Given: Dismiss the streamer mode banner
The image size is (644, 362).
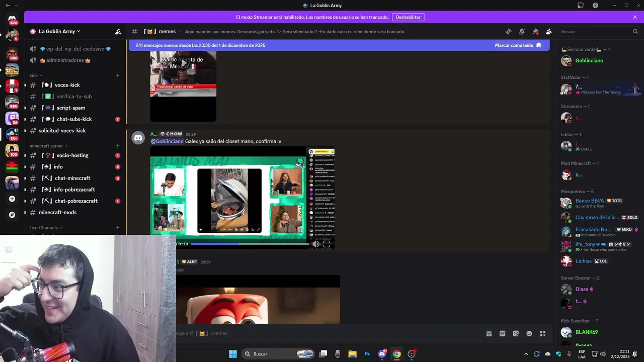Looking at the screenshot, I should click(x=635, y=17).
